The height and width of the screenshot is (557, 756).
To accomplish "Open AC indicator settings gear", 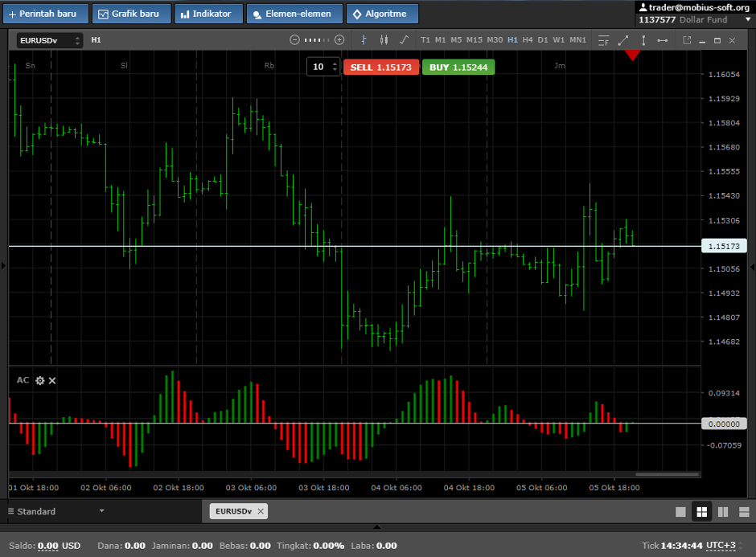I will click(40, 381).
